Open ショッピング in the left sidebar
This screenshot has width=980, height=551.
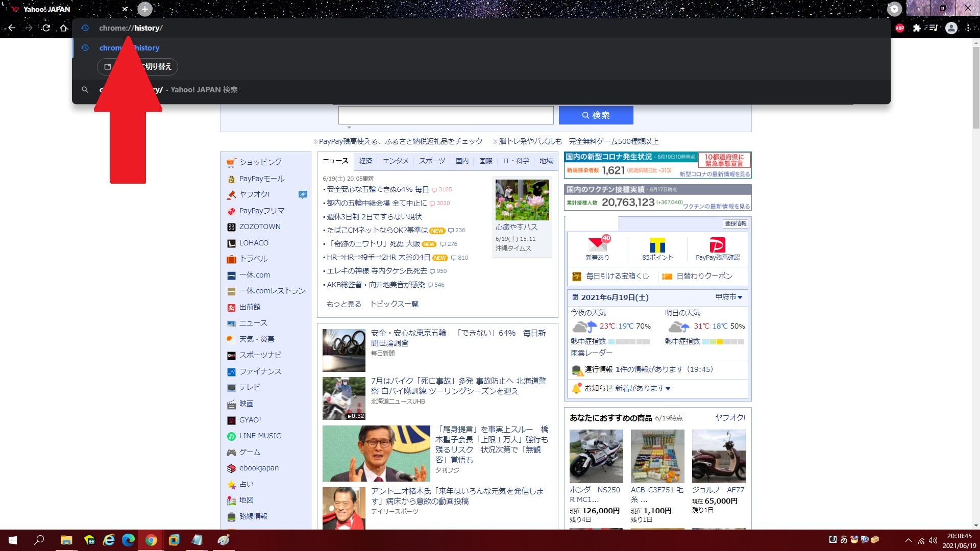(x=260, y=162)
